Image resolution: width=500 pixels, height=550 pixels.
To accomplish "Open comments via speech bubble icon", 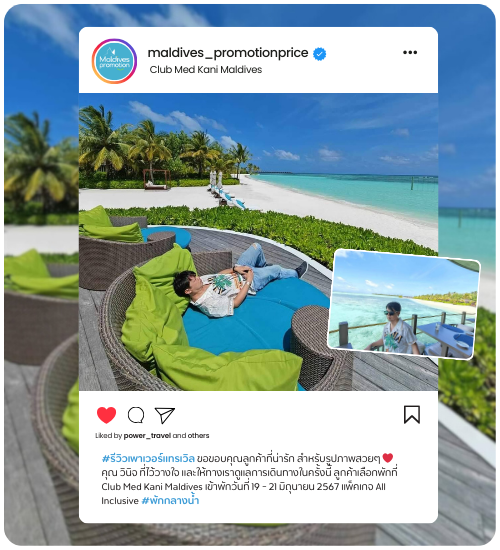I will pyautogui.click(x=136, y=415).
